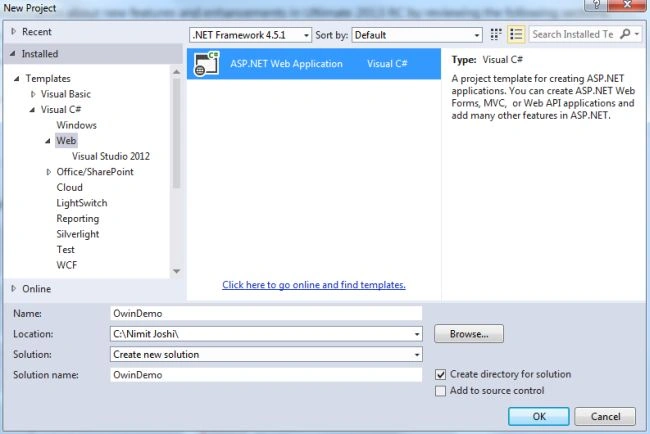Screen dimensions: 650x434
Task: Expand the Recent section
Action: [13, 32]
